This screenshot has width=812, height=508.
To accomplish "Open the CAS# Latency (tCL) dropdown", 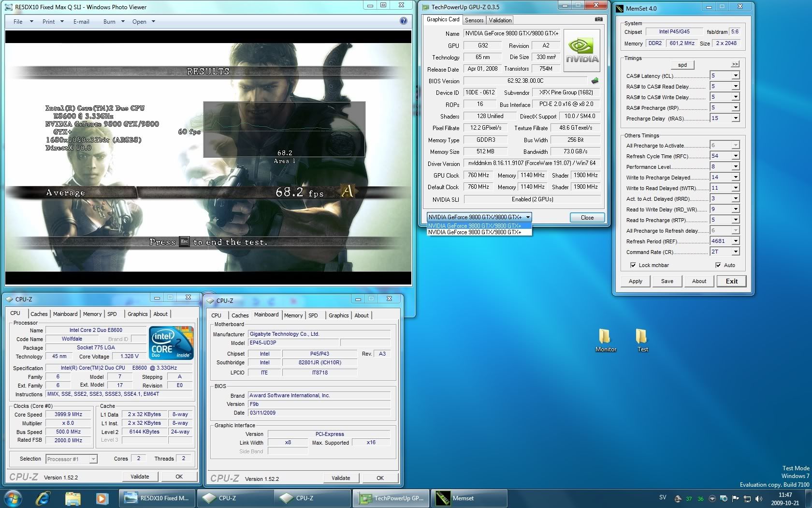I will tap(735, 75).
